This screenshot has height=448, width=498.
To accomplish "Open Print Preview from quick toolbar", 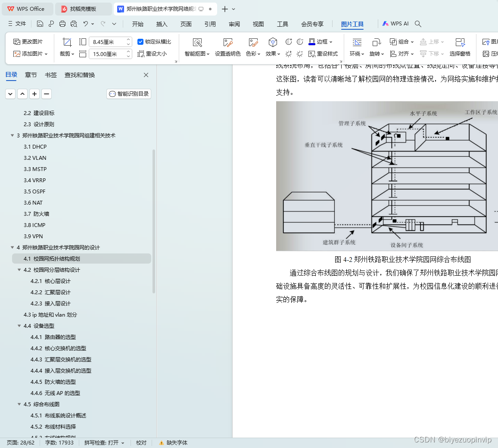I will 74,24.
